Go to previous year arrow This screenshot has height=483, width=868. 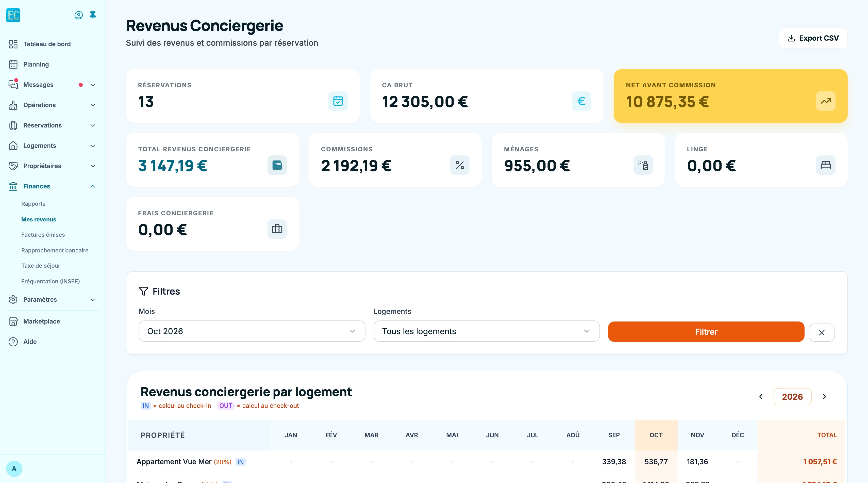[x=761, y=397]
